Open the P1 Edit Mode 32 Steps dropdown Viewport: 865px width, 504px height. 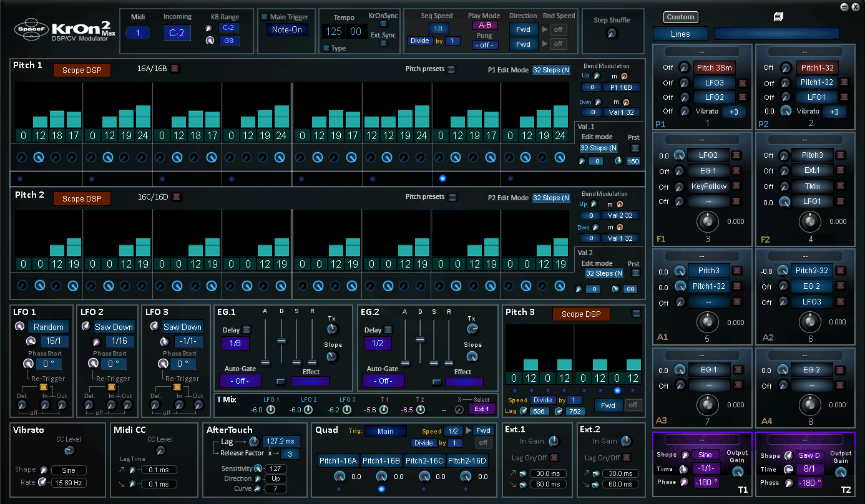click(x=551, y=70)
